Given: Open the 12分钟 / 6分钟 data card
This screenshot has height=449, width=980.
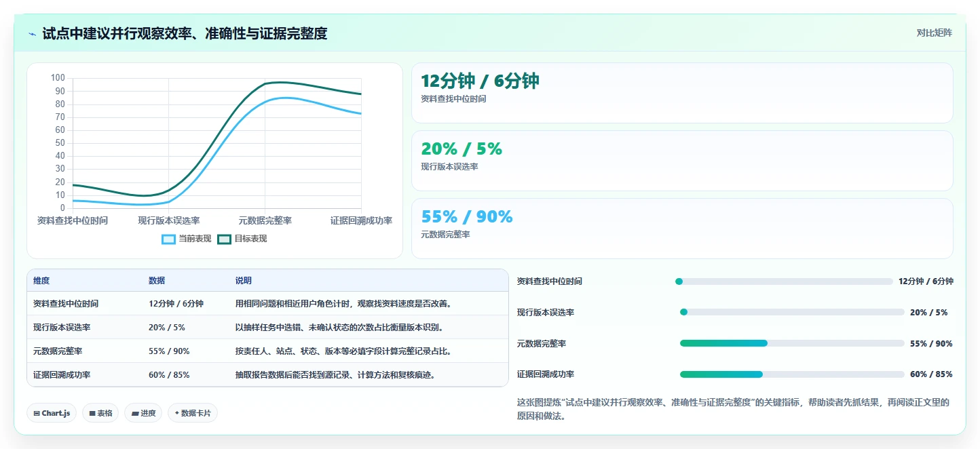Looking at the screenshot, I should (x=682, y=93).
